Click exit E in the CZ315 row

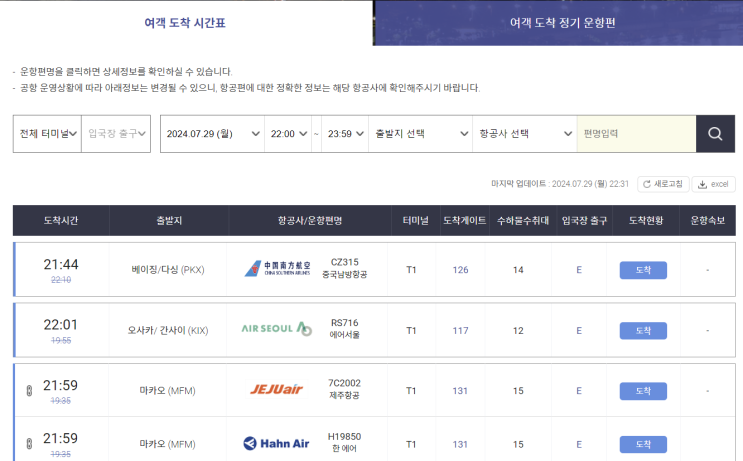579,270
